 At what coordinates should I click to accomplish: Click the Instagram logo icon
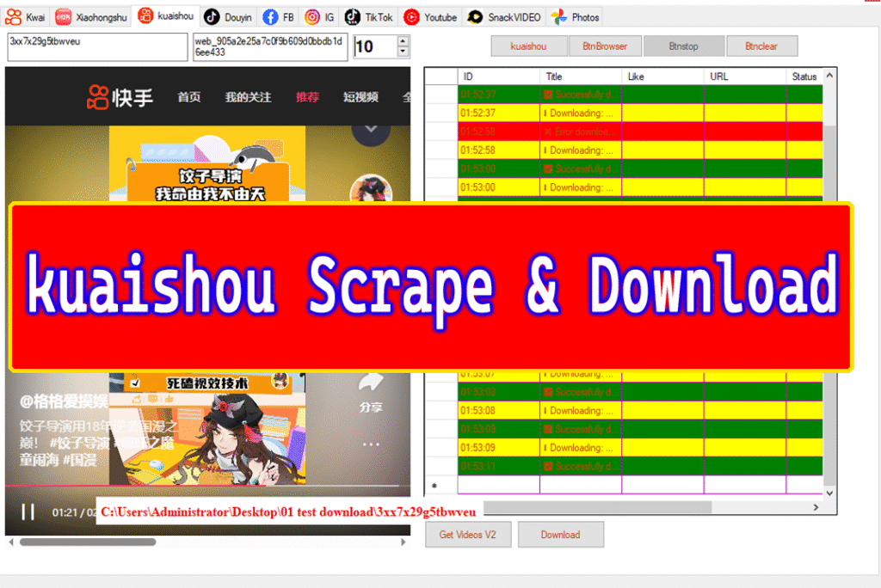click(x=311, y=17)
